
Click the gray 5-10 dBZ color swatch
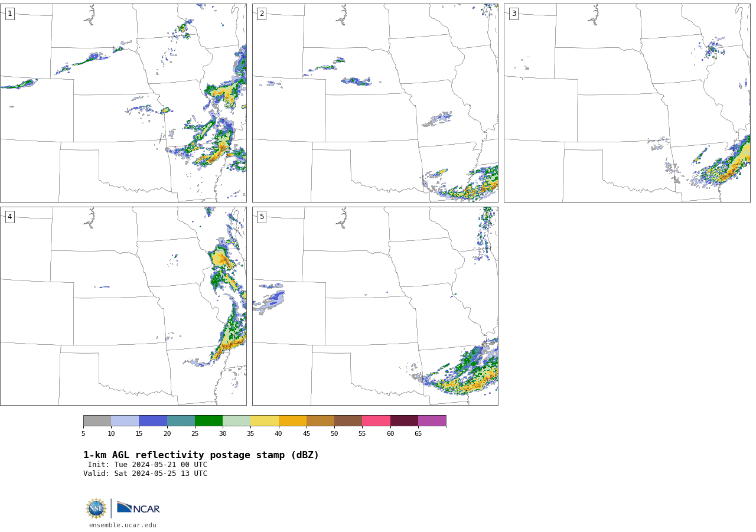97,420
